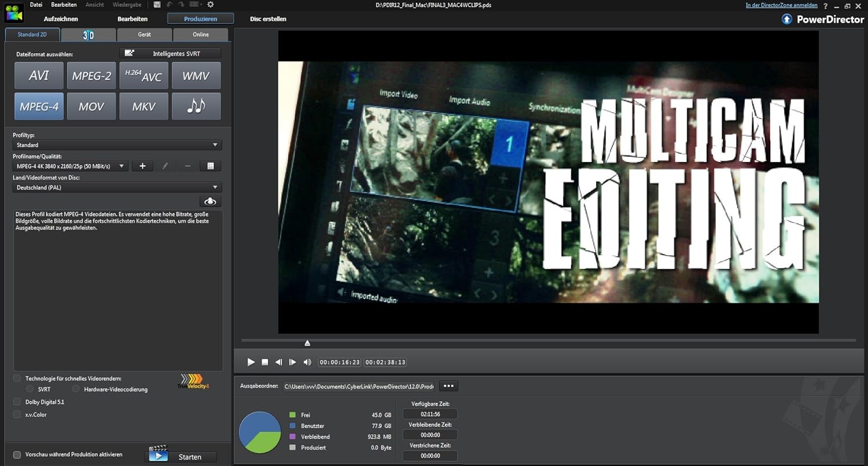Viewport: 868px width, 466px height.
Task: Step to next frame
Action: point(293,362)
